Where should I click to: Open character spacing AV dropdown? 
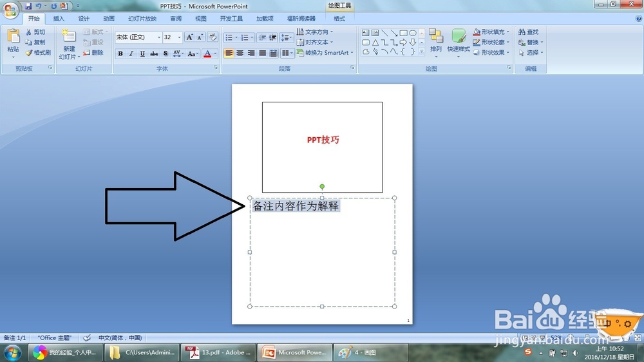point(178,53)
